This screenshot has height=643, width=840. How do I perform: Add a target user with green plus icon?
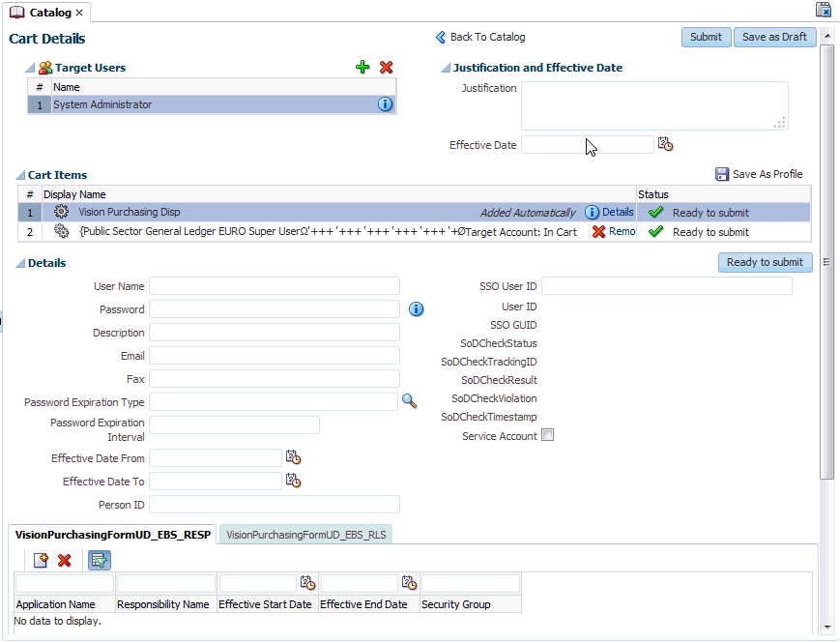pyautogui.click(x=362, y=67)
